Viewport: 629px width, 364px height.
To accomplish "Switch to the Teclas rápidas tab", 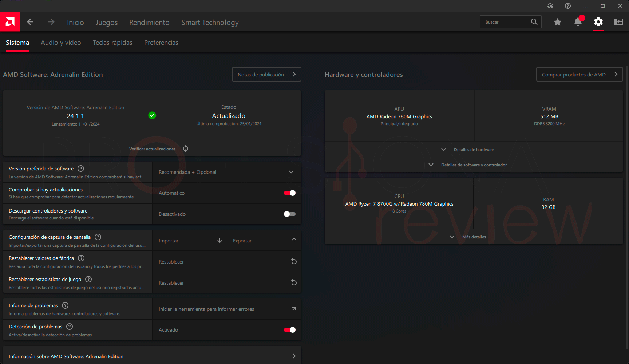I will point(112,43).
